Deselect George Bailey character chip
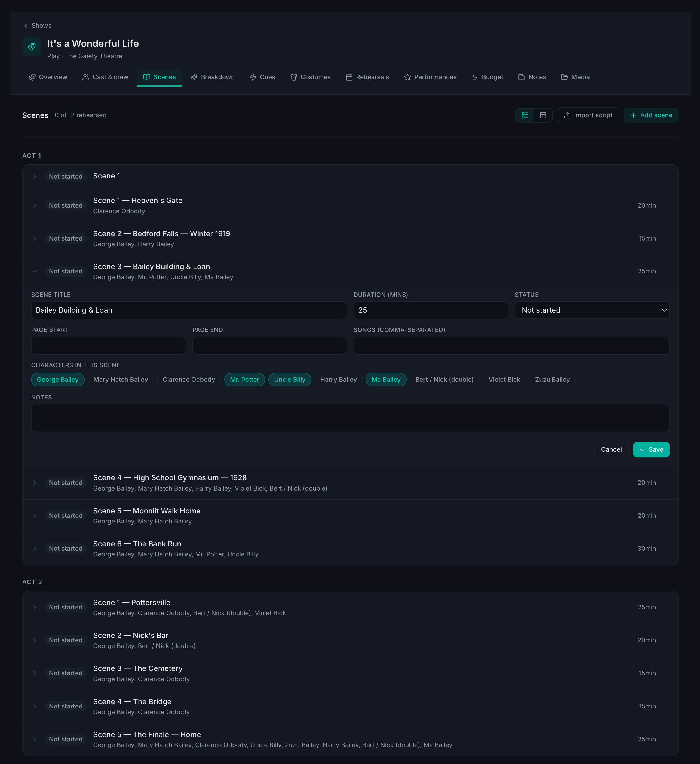The image size is (700, 764). pos(58,379)
